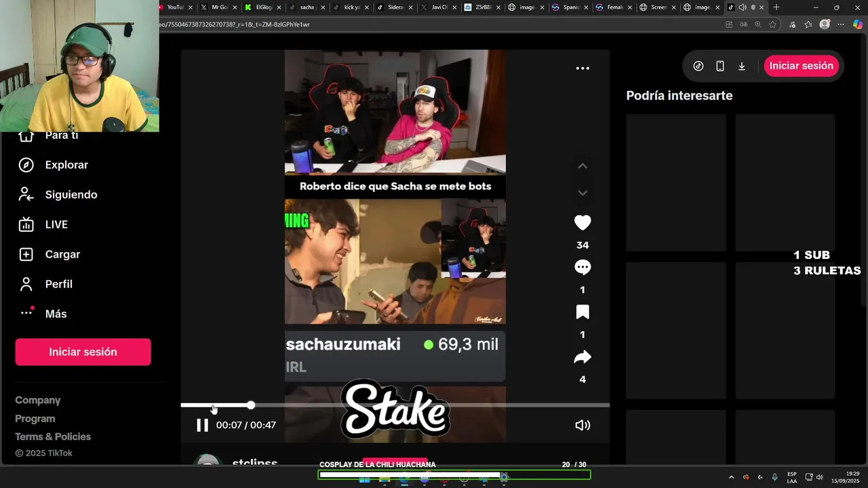
Task: Open the Perfil person icon
Action: [26, 284]
